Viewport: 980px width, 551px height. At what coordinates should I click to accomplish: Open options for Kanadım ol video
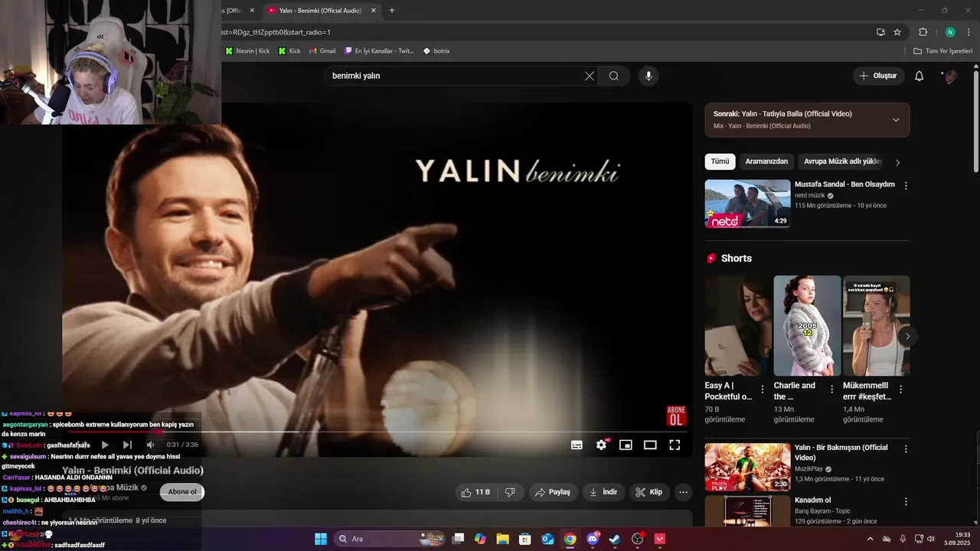906,501
